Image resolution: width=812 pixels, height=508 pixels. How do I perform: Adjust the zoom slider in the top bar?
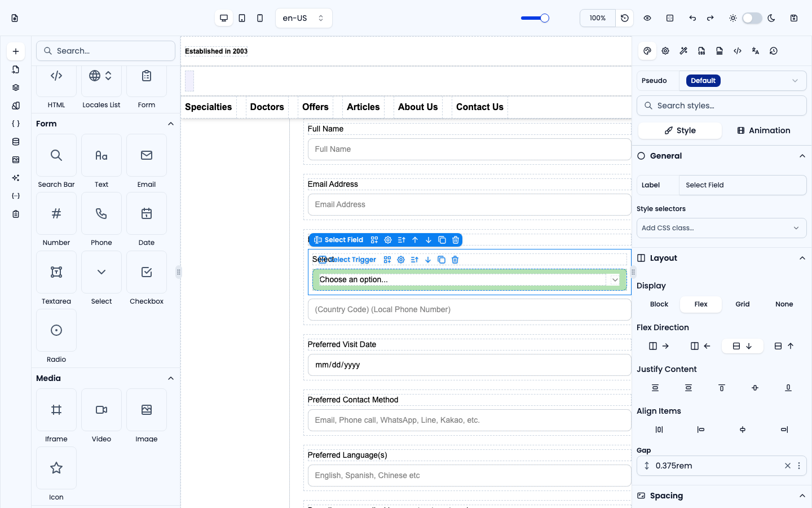[535, 18]
